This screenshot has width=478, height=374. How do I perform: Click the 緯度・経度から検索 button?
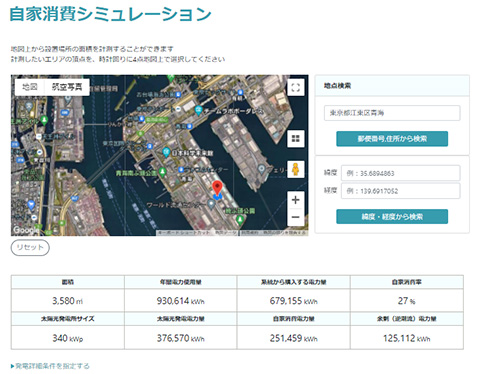(x=392, y=217)
